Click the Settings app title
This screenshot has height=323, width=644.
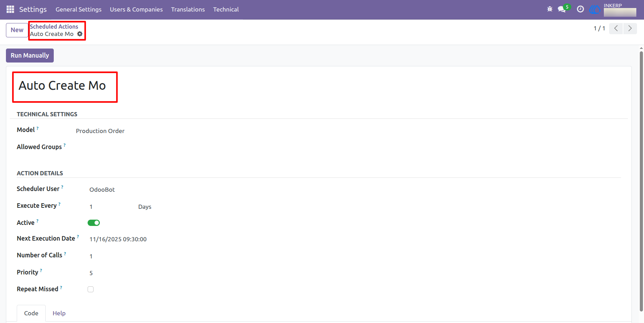[33, 9]
